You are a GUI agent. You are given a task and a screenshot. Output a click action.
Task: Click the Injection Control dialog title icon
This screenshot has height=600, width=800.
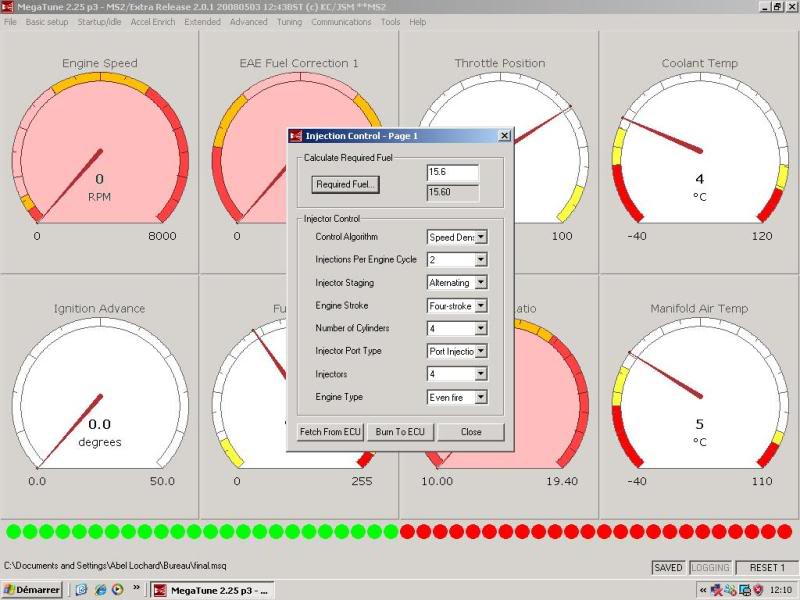pyautogui.click(x=296, y=136)
